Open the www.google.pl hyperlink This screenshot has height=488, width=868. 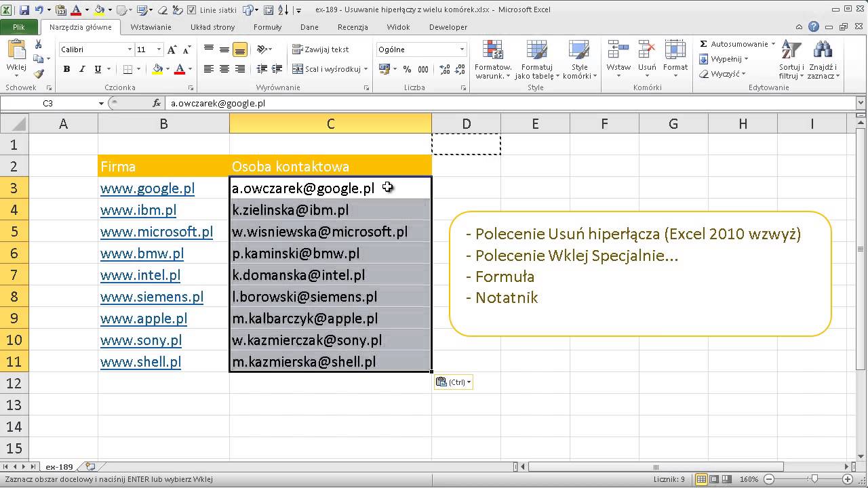[x=148, y=188]
